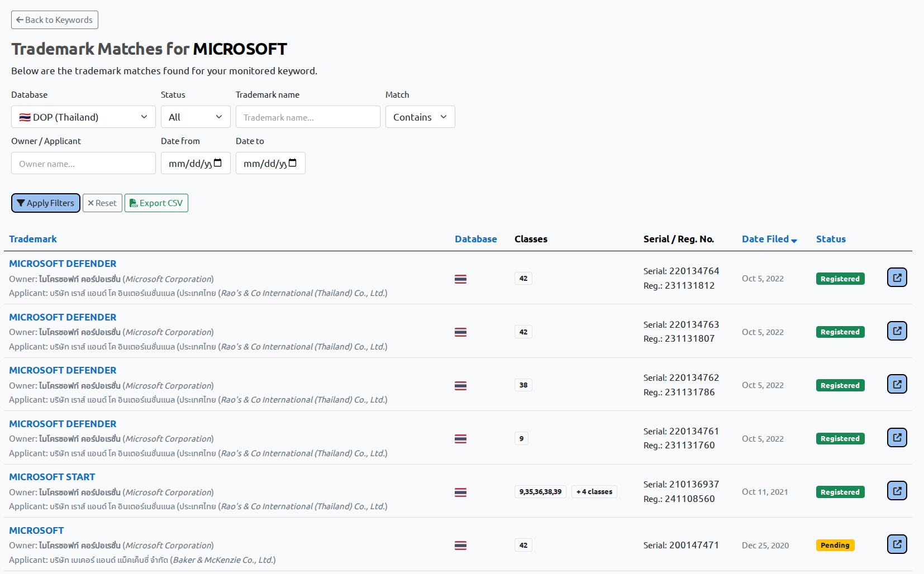Focus the Owner name input field
Viewport: 924px width, 574px height.
(x=83, y=163)
